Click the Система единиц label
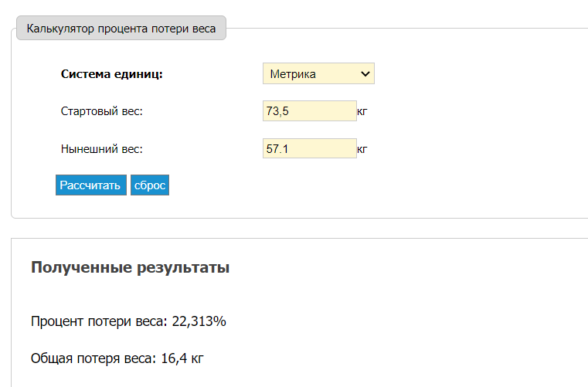 click(x=112, y=74)
